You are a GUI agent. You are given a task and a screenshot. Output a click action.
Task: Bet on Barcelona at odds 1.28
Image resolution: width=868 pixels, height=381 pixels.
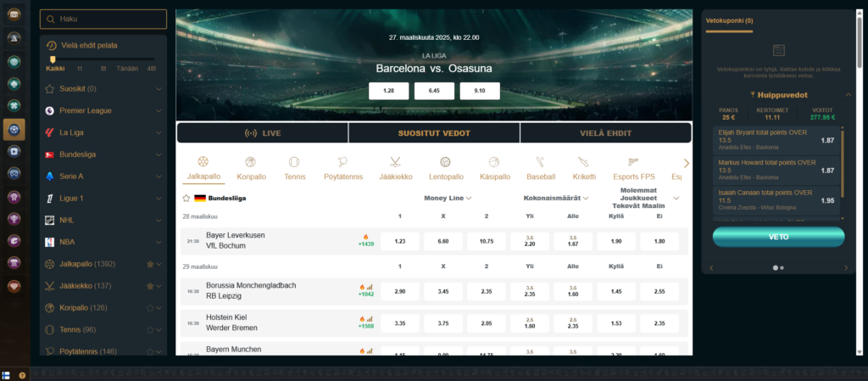coord(389,91)
